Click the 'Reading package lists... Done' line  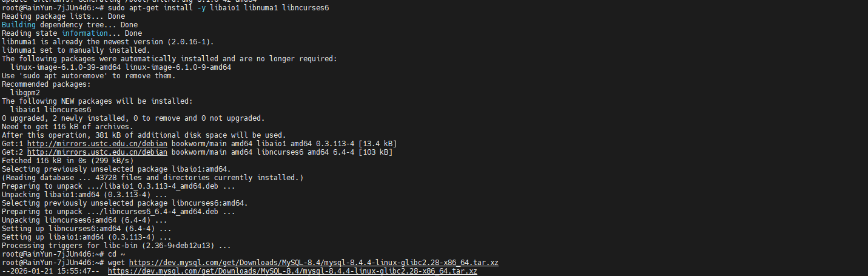coord(62,16)
